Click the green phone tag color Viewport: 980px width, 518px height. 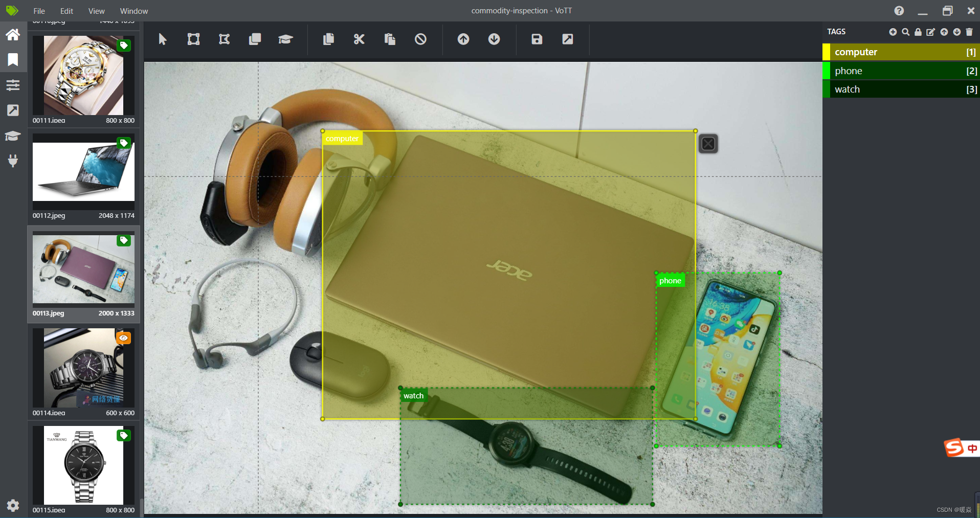click(826, 71)
